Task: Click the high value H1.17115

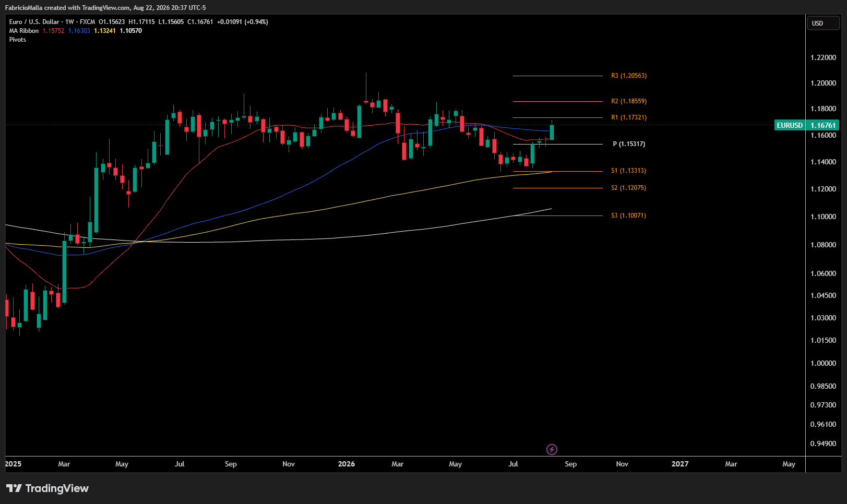Action: click(141, 22)
